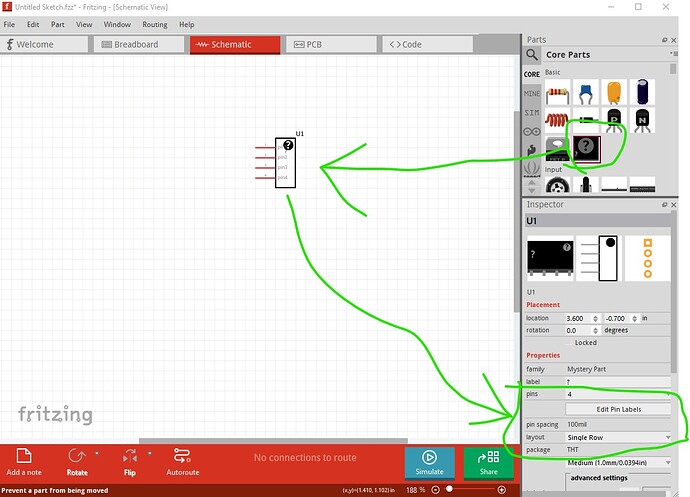Expand the Rotate options arrow
The height and width of the screenshot is (497, 690).
97,453
